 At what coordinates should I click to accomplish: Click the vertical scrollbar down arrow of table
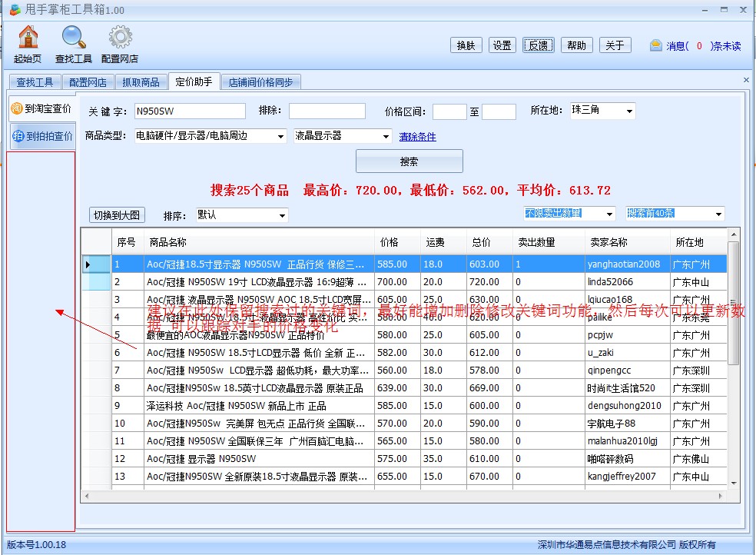734,484
